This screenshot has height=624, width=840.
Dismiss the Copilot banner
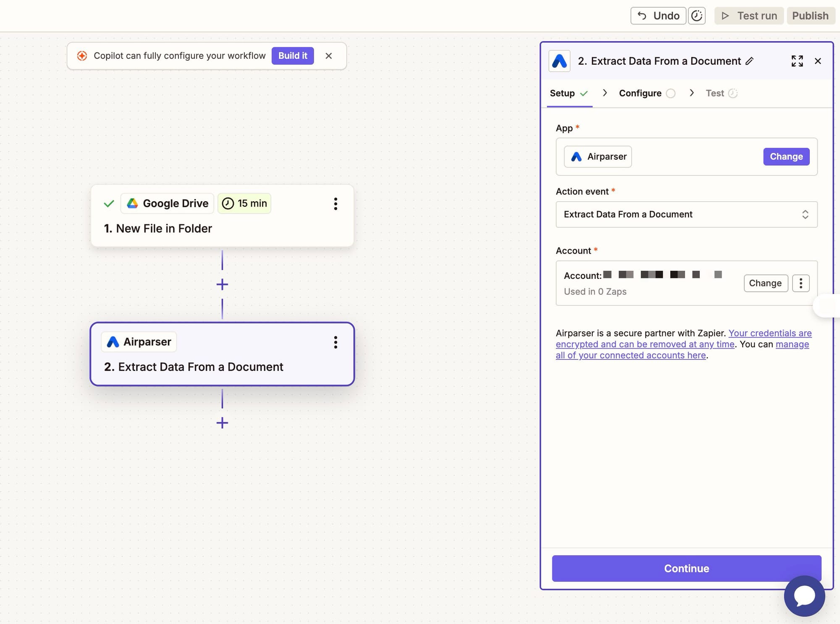point(328,56)
